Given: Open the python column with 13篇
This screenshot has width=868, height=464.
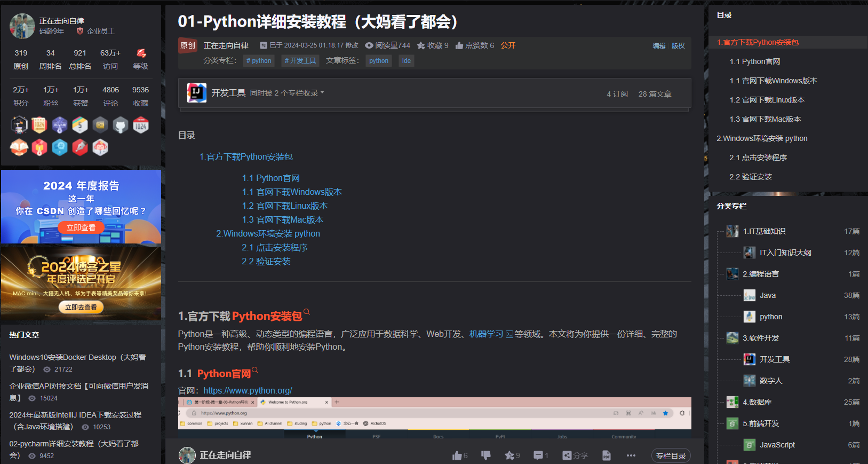Looking at the screenshot, I should [771, 317].
